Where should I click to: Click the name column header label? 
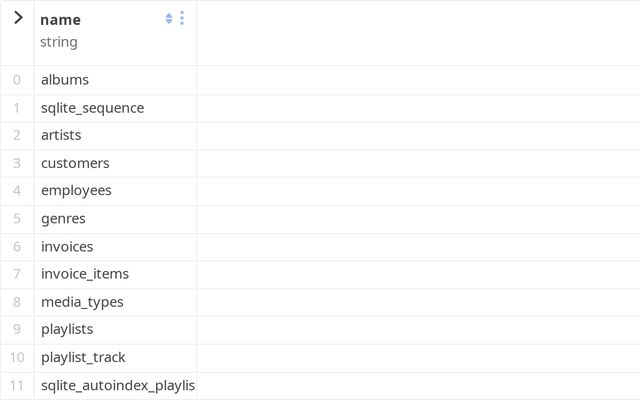pyautogui.click(x=61, y=19)
